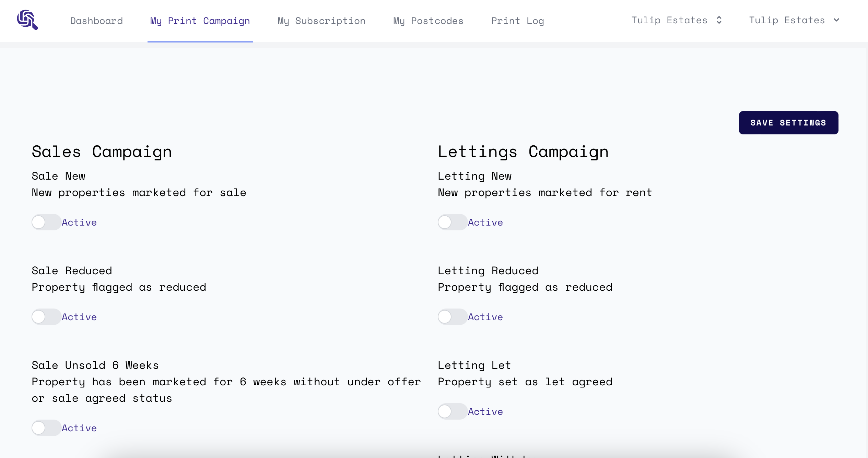Go to the Dashboard tab
The image size is (868, 458).
click(96, 21)
